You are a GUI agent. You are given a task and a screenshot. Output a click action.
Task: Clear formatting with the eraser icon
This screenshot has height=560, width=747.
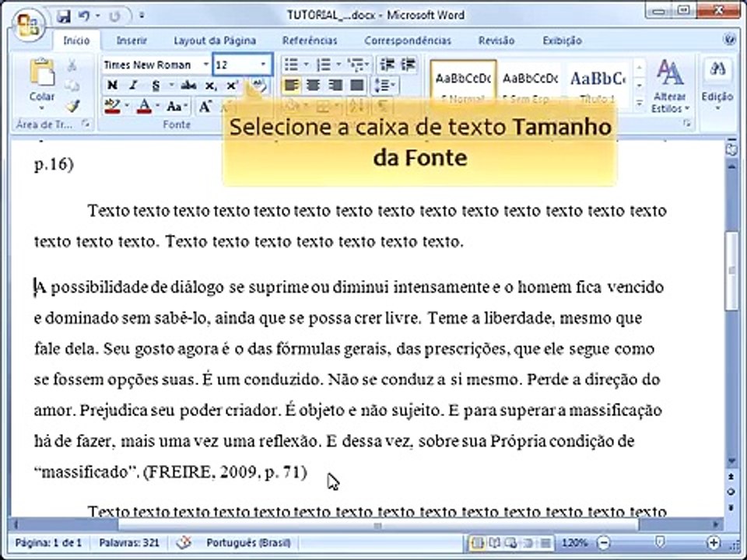pyautogui.click(x=258, y=86)
